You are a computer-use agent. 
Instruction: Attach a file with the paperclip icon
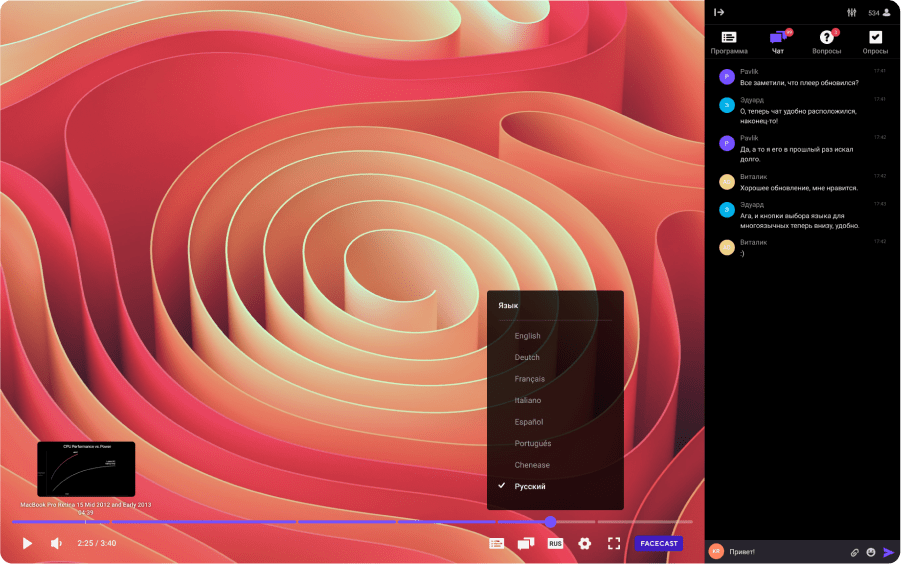tap(855, 551)
